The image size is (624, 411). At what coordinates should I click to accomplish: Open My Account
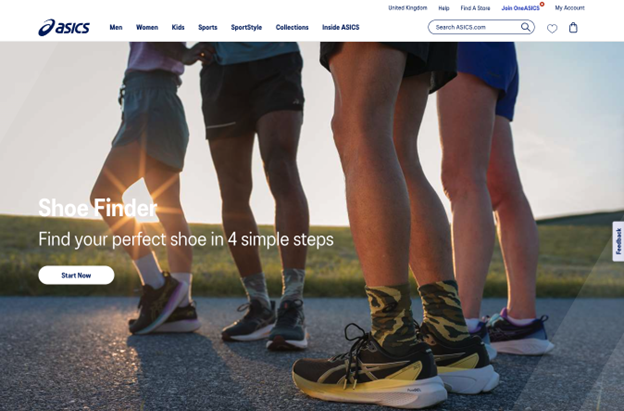[x=569, y=8]
